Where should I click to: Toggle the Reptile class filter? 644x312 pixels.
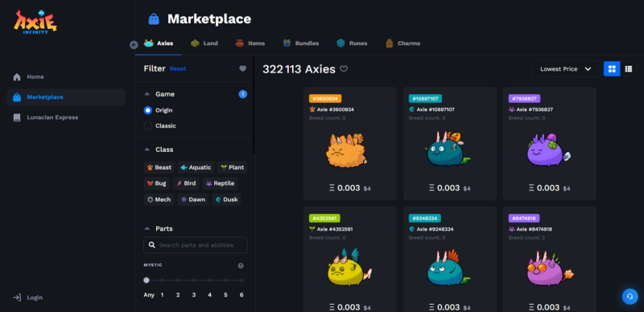[x=220, y=183]
